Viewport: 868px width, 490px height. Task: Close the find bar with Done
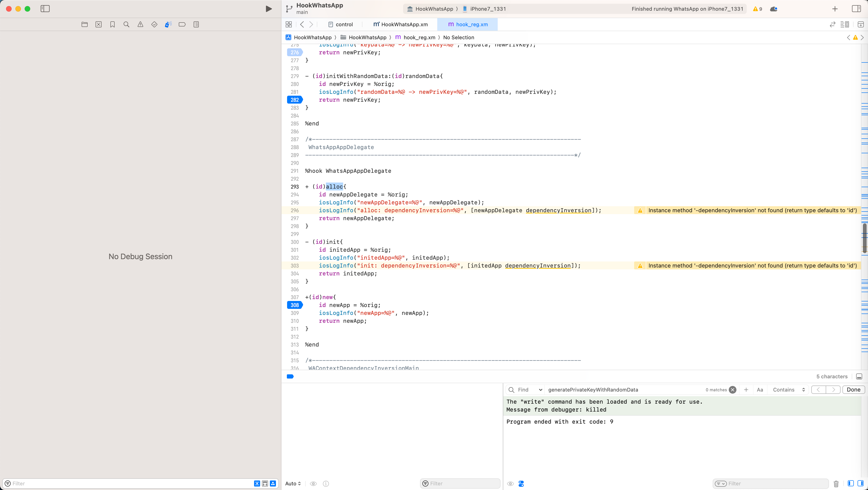[x=854, y=390]
